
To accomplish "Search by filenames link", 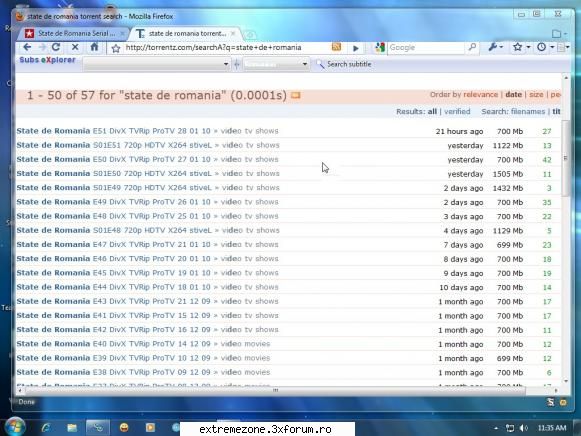I will pyautogui.click(x=528, y=112).
